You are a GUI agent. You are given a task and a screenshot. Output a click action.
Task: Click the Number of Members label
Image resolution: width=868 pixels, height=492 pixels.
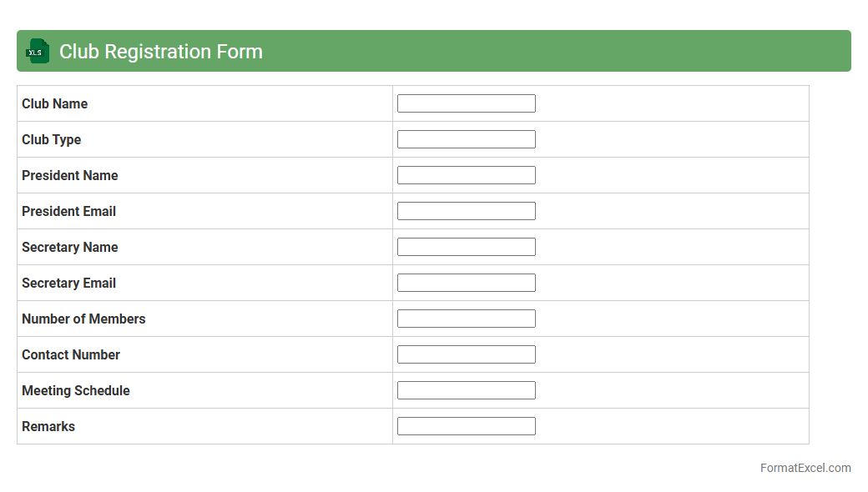83,319
